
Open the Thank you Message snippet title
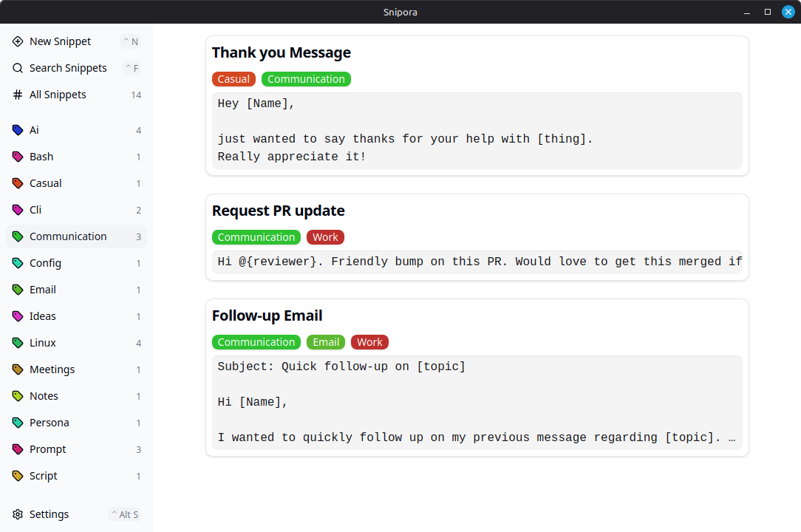282,52
